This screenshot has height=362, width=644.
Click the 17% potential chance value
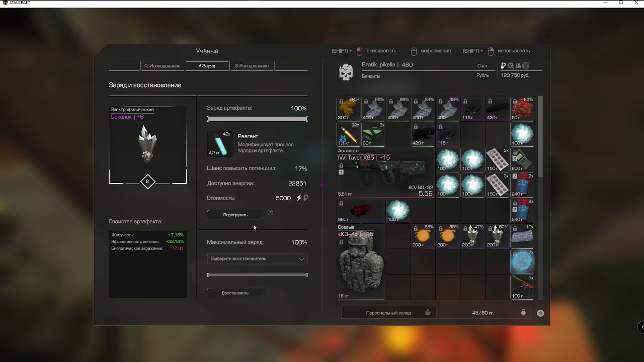tap(301, 169)
